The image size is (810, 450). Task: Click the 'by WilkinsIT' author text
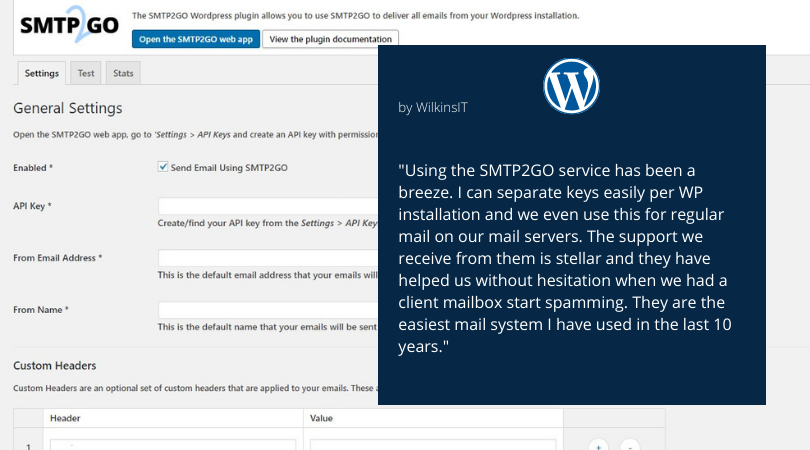(433, 107)
